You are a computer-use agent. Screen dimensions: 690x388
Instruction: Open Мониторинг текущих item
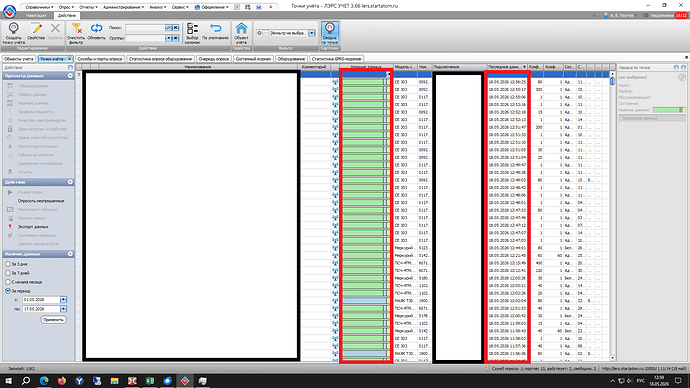(x=37, y=209)
